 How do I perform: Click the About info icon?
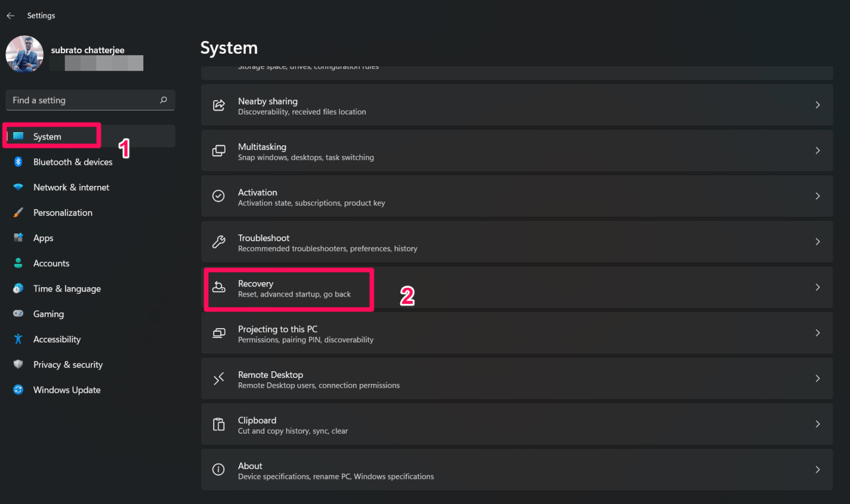click(x=219, y=470)
